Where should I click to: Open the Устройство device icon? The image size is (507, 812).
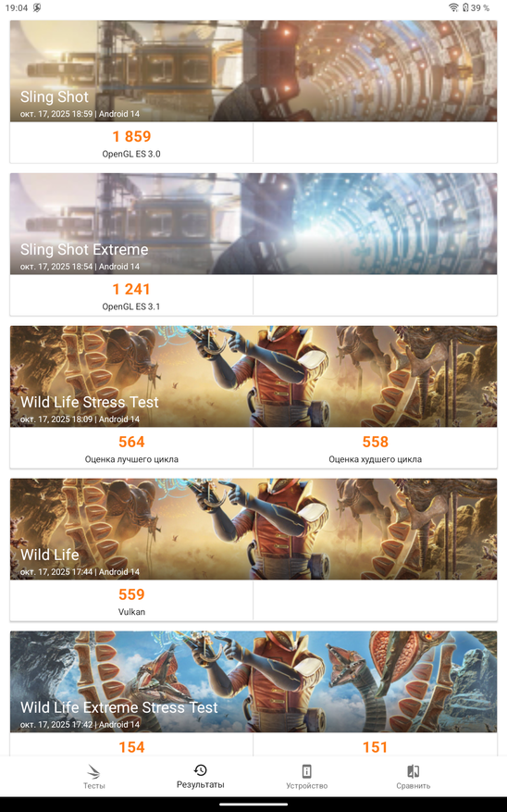tap(306, 771)
